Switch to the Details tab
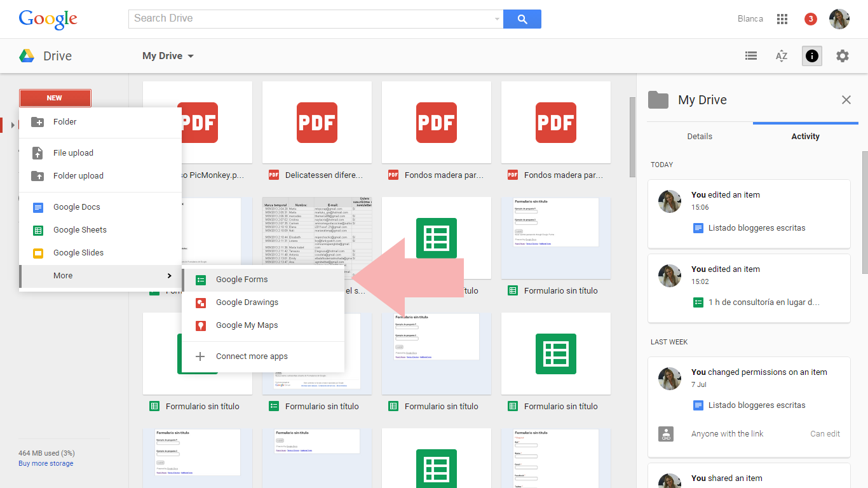The height and width of the screenshot is (488, 868). click(700, 137)
